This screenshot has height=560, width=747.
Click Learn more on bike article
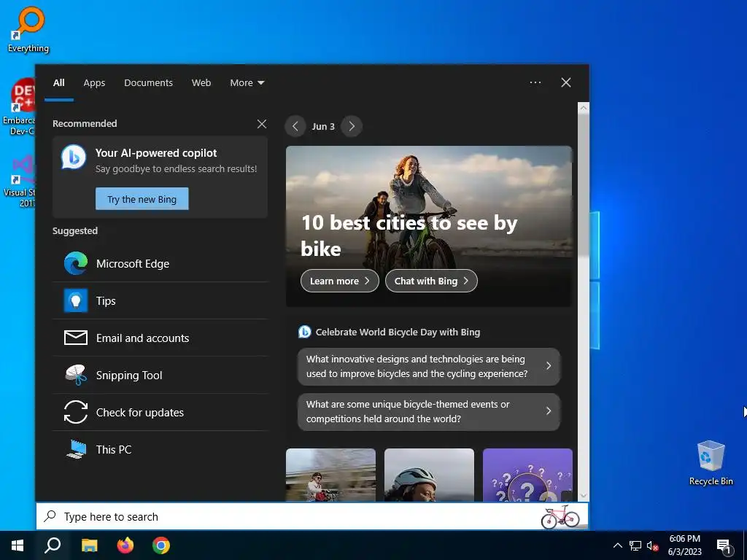(340, 281)
